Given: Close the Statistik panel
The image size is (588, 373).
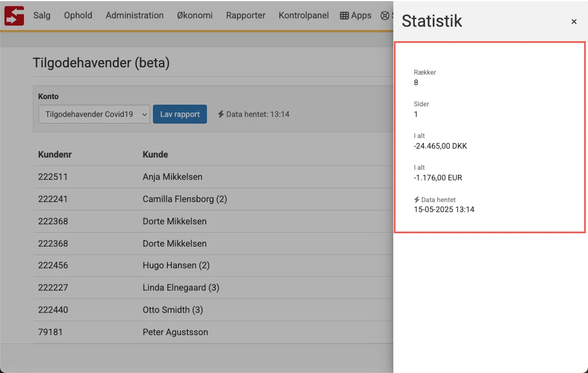Looking at the screenshot, I should (574, 22).
